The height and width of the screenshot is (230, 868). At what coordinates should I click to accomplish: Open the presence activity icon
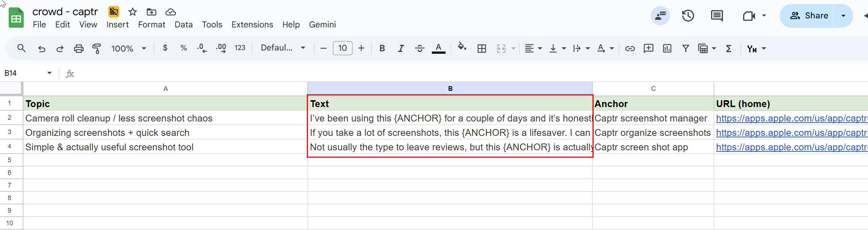[660, 16]
